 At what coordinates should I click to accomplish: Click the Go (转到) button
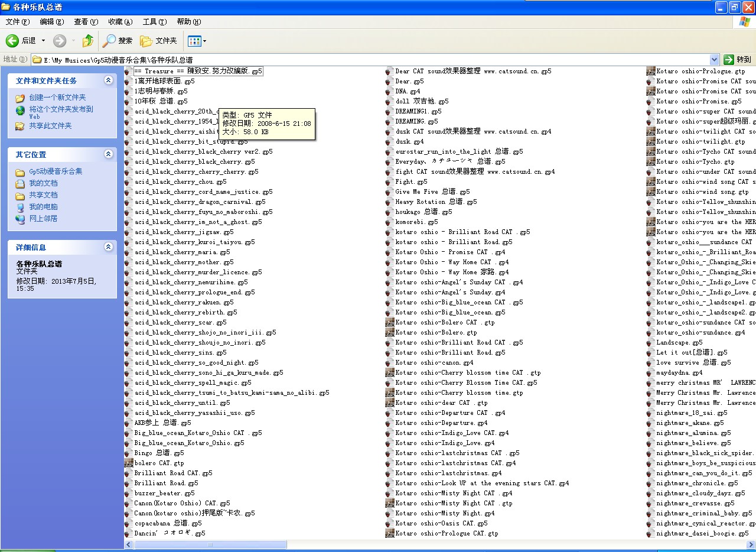coord(738,59)
